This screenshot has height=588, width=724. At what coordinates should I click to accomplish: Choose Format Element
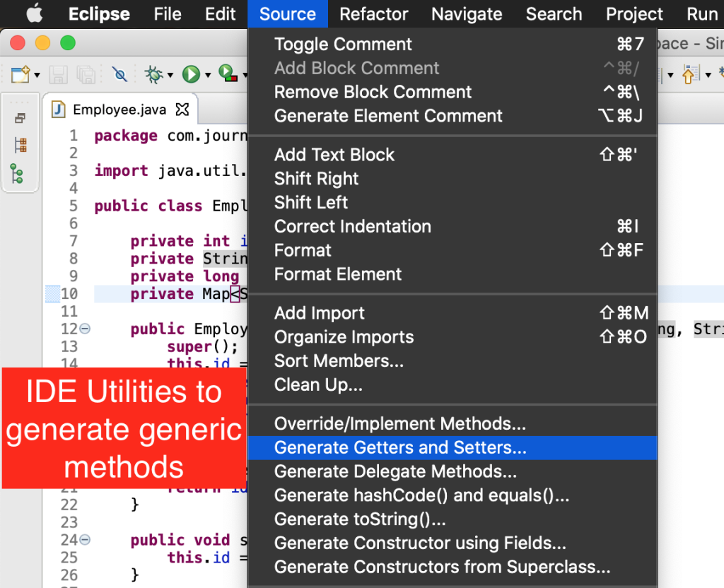452,274
